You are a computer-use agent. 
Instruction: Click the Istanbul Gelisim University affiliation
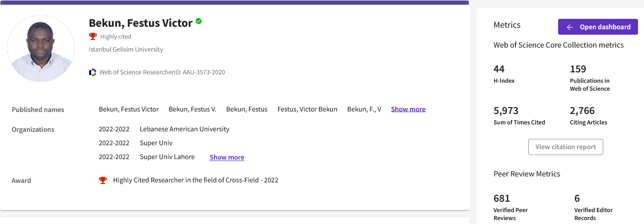[x=126, y=50]
